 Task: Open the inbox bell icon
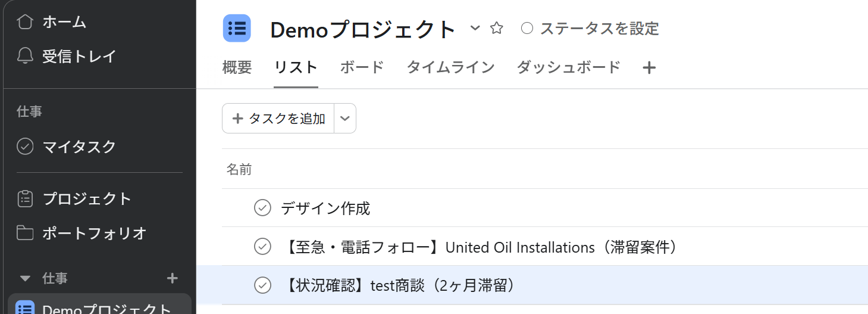pyautogui.click(x=25, y=57)
